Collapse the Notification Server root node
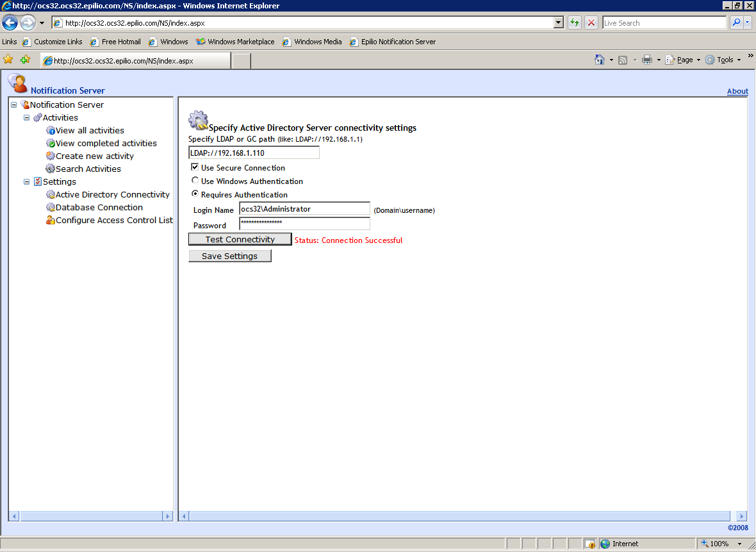Viewport: 756px width, 552px height. coord(14,105)
